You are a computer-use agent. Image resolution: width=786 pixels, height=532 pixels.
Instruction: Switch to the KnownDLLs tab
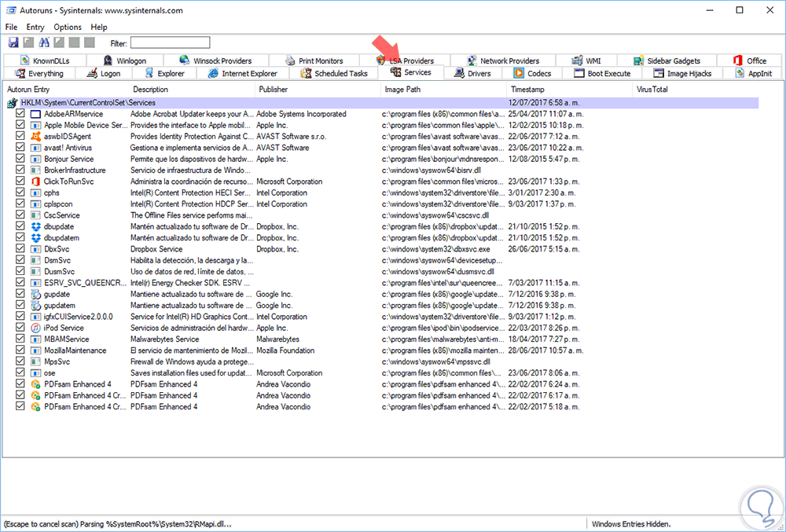44,61
